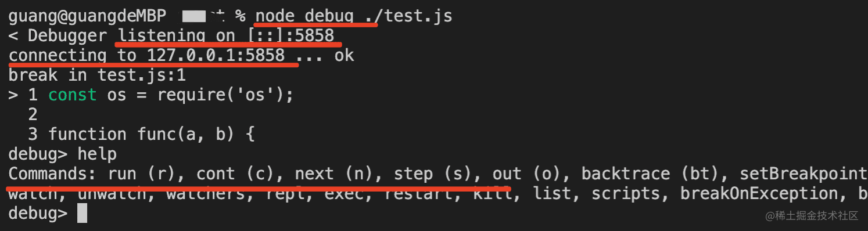This screenshot has height=231, width=868.
Task: Click the 'breakOnException' command word
Action: point(759,194)
